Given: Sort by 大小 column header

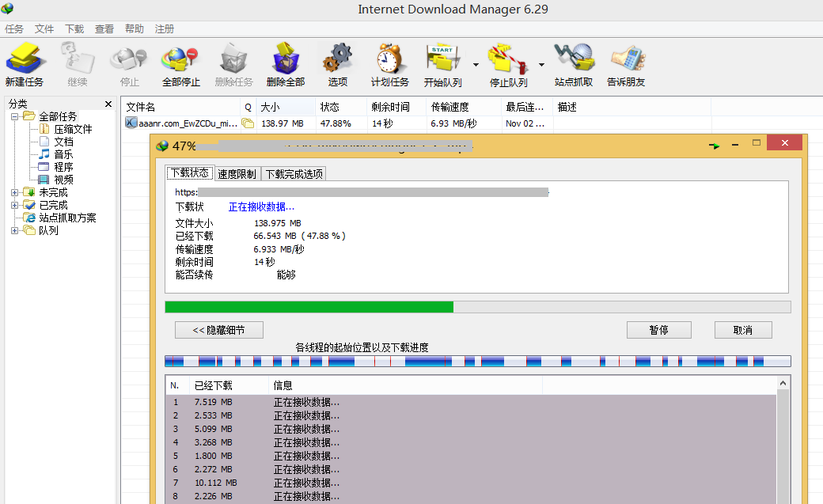Looking at the screenshot, I should (286, 107).
